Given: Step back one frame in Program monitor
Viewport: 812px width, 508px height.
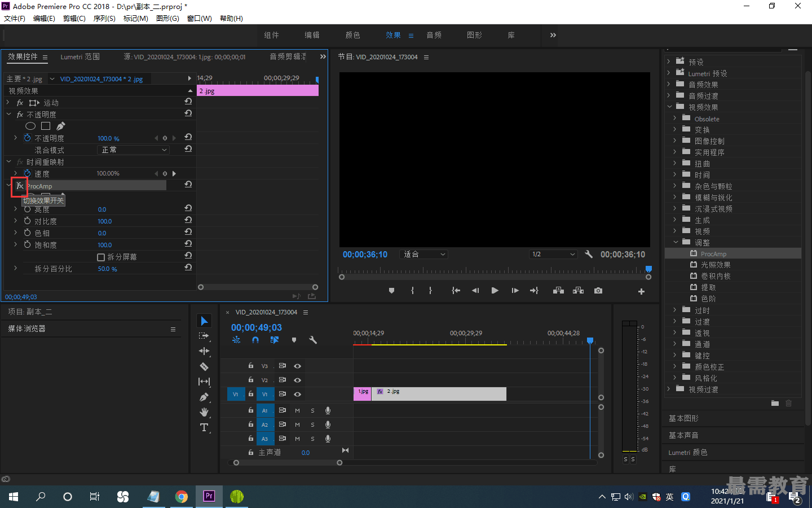Looking at the screenshot, I should click(475, 291).
